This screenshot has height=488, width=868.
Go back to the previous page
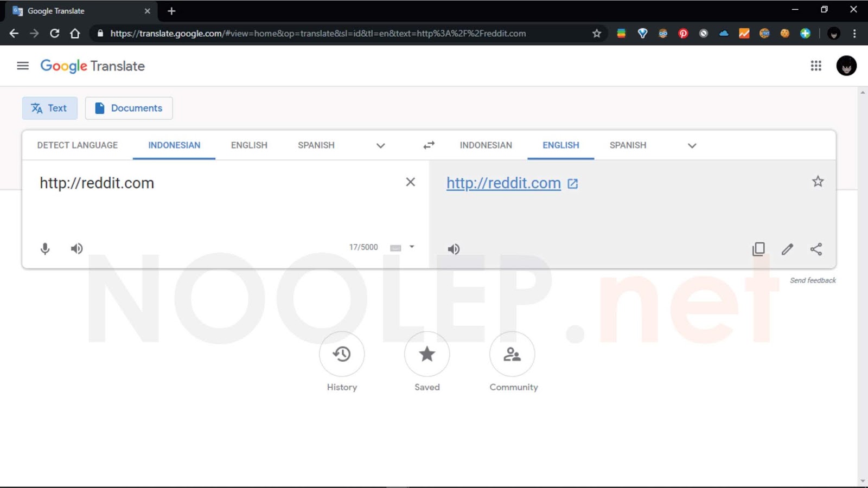(14, 33)
